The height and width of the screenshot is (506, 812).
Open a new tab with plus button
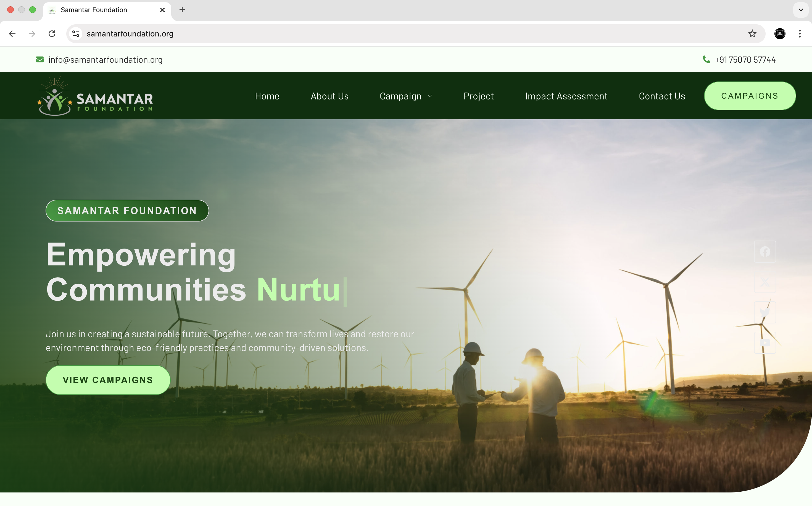point(182,10)
